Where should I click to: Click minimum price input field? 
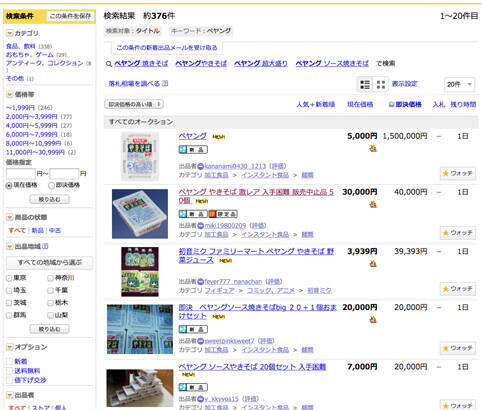click(21, 174)
